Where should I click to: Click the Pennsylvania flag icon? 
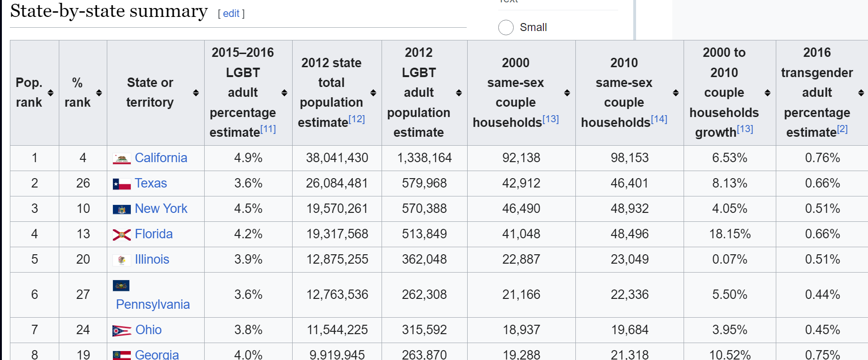(x=121, y=286)
